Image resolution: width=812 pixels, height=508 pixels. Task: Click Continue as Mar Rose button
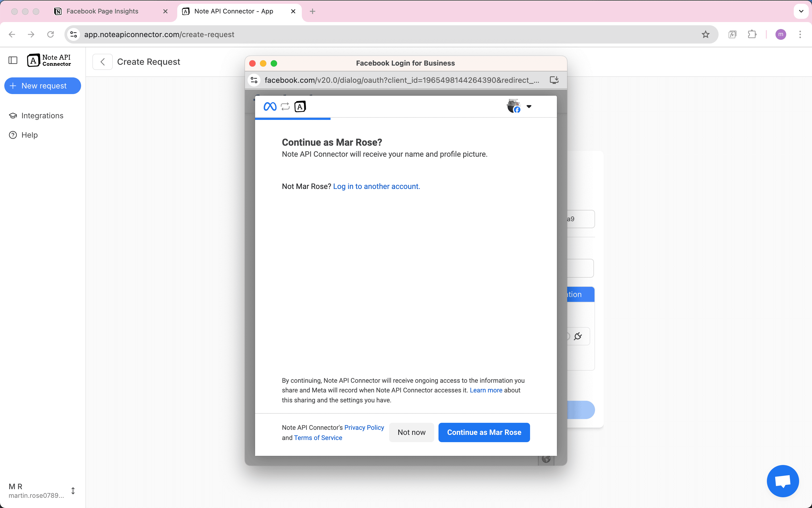484,432
